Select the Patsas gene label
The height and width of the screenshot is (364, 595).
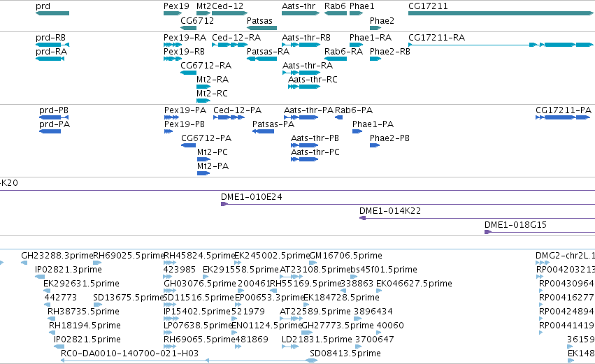tap(259, 21)
